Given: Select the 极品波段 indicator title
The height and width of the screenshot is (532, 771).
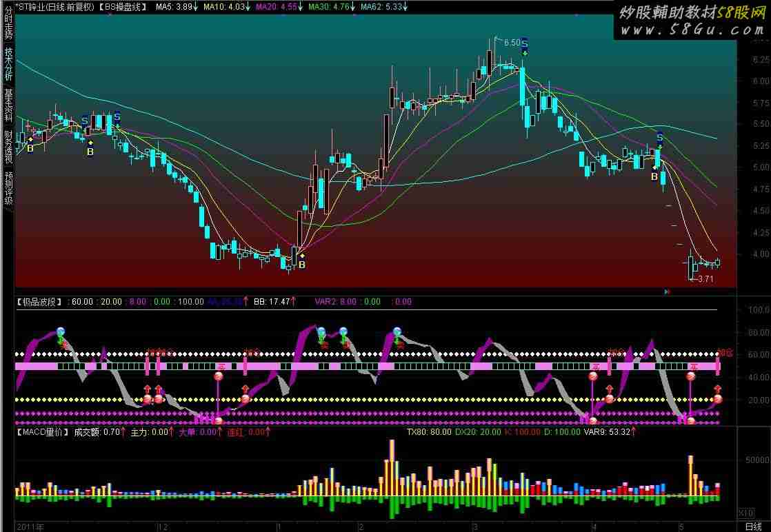Looking at the screenshot, I should click(x=41, y=301).
